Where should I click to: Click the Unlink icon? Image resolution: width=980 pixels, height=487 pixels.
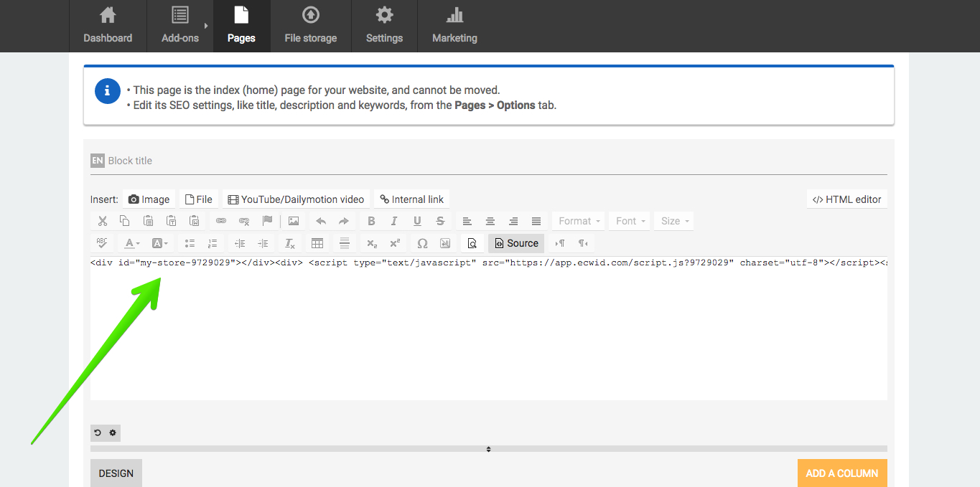pos(244,221)
